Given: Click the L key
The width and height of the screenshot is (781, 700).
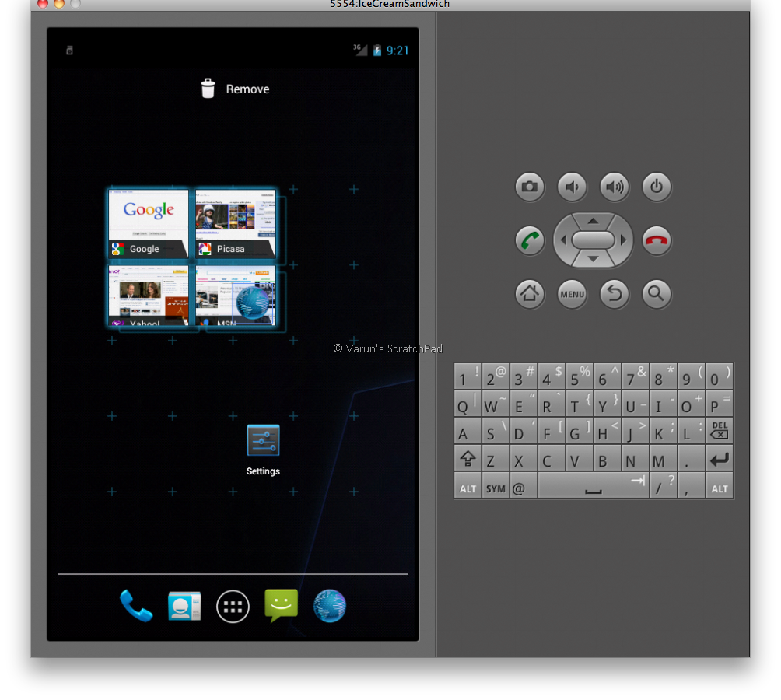Looking at the screenshot, I should (692, 431).
